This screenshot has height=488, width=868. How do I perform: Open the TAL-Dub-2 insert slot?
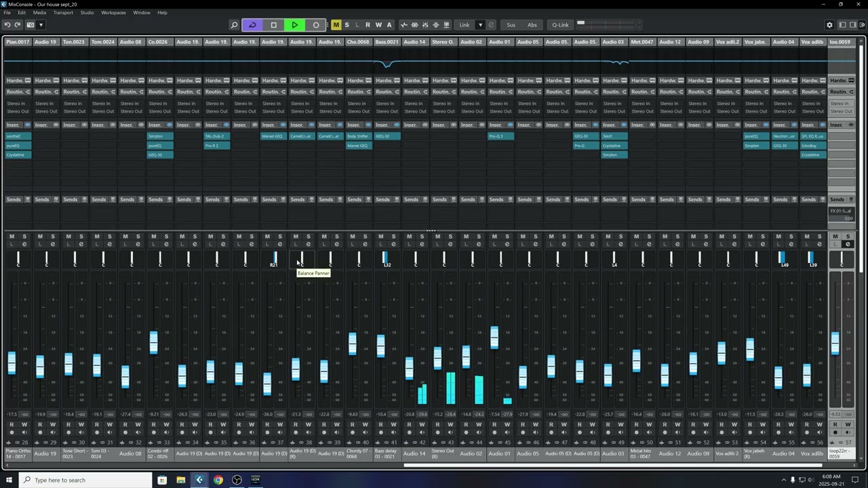(x=217, y=136)
